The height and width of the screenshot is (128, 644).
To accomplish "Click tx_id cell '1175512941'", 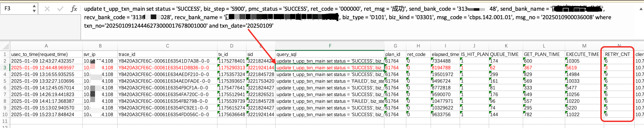I will tap(232, 95).
